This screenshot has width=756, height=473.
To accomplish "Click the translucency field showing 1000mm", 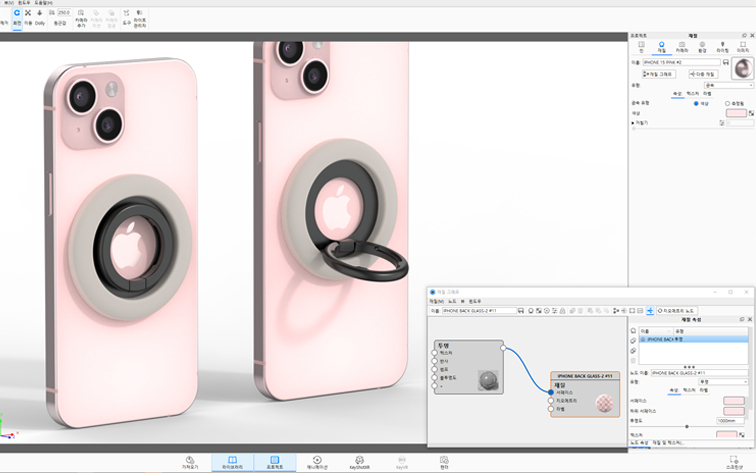I will tap(730, 421).
